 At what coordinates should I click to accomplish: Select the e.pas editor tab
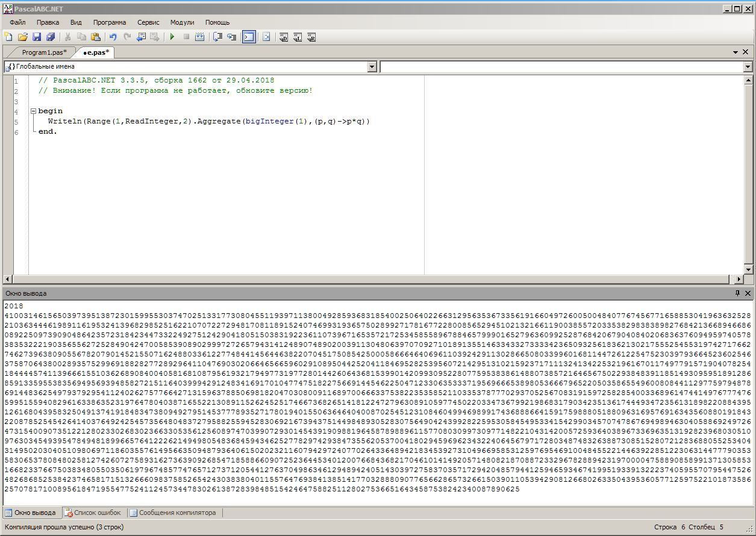pyautogui.click(x=96, y=52)
